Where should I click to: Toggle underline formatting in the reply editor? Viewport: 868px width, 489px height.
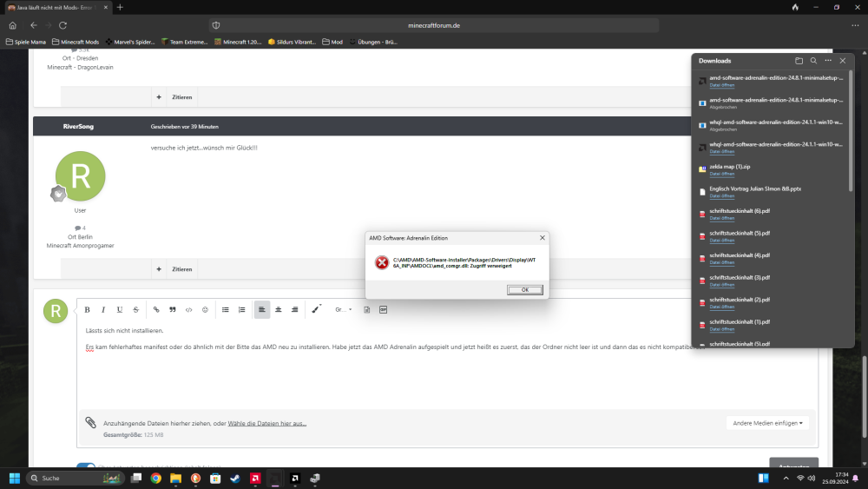pyautogui.click(x=120, y=309)
